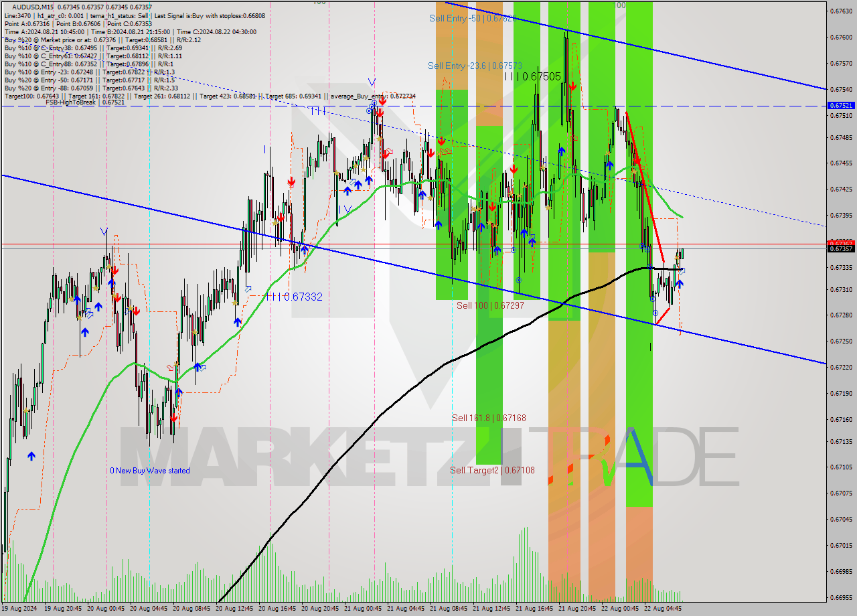Click the 0.67395 price axis label

[x=841, y=216]
